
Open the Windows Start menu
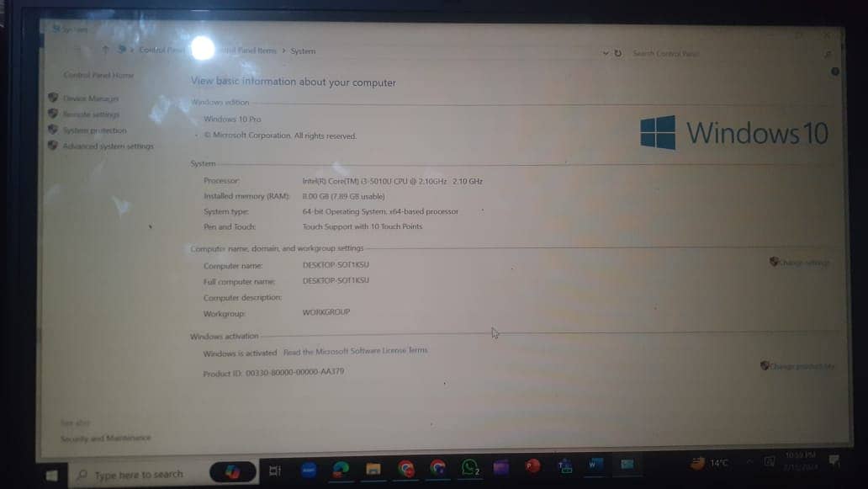(52, 476)
